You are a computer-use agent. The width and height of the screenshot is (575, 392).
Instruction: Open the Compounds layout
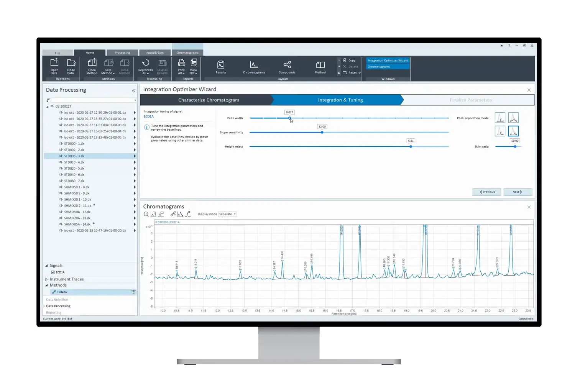tap(287, 65)
